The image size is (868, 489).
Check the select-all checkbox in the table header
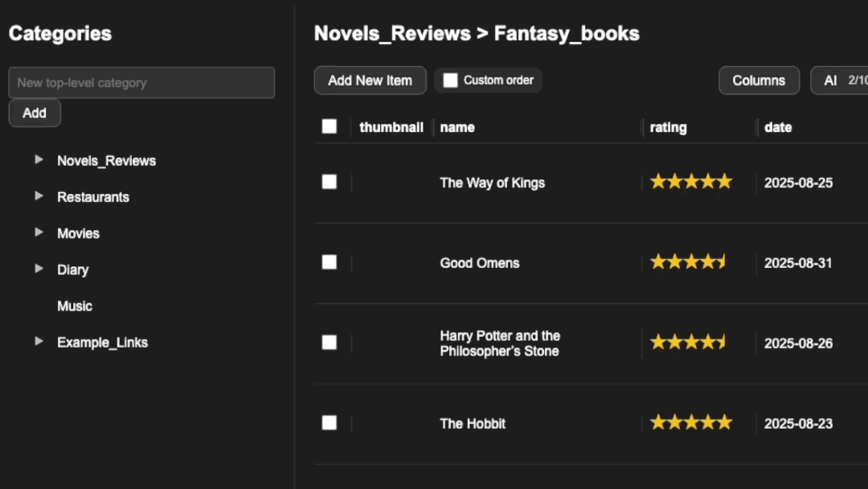tap(329, 126)
